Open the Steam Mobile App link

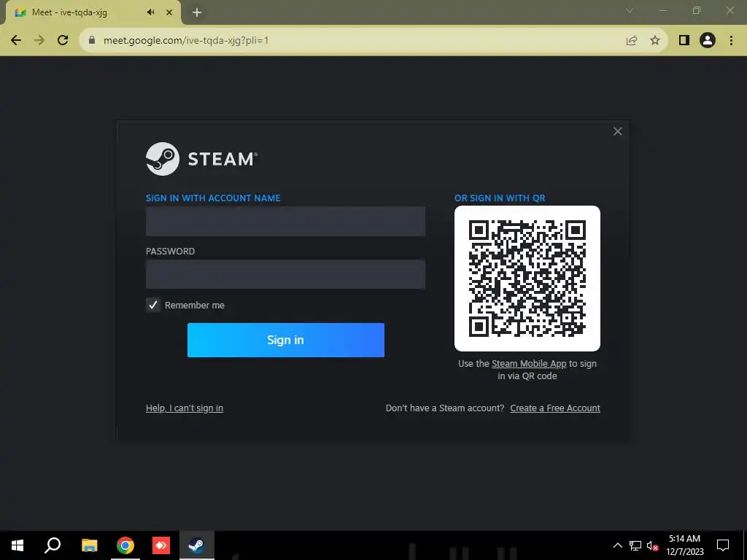pos(529,364)
